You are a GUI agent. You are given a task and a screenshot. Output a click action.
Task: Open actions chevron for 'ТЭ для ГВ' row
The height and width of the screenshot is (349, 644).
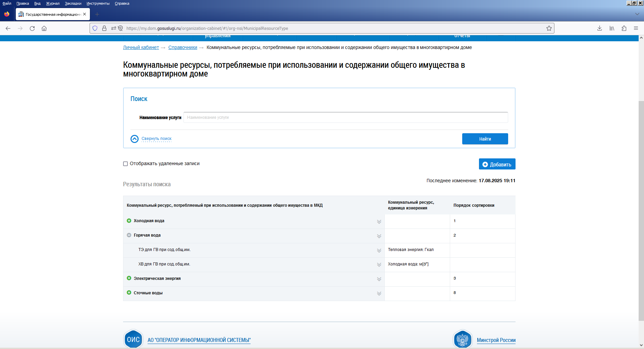pos(379,251)
